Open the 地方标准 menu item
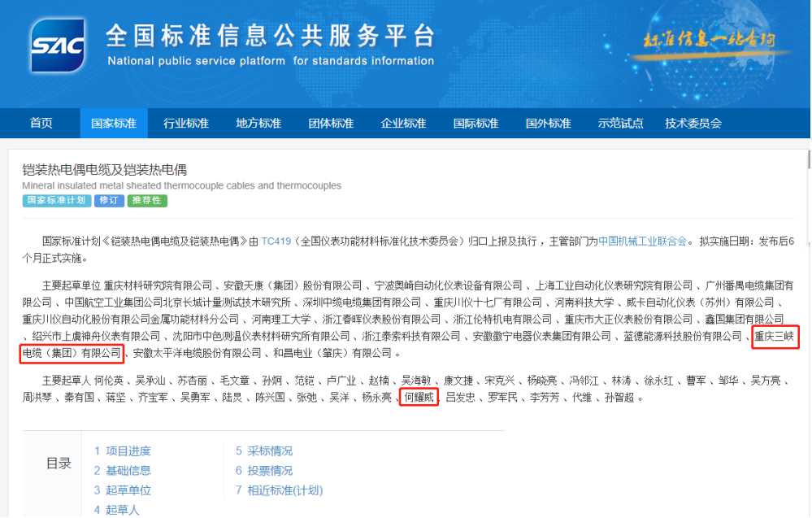This screenshot has width=812, height=518. (258, 124)
